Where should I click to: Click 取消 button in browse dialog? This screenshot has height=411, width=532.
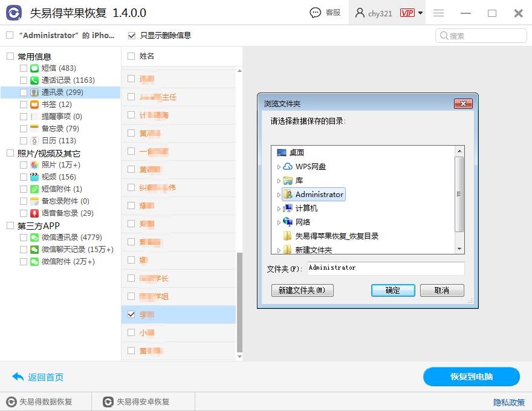click(442, 290)
